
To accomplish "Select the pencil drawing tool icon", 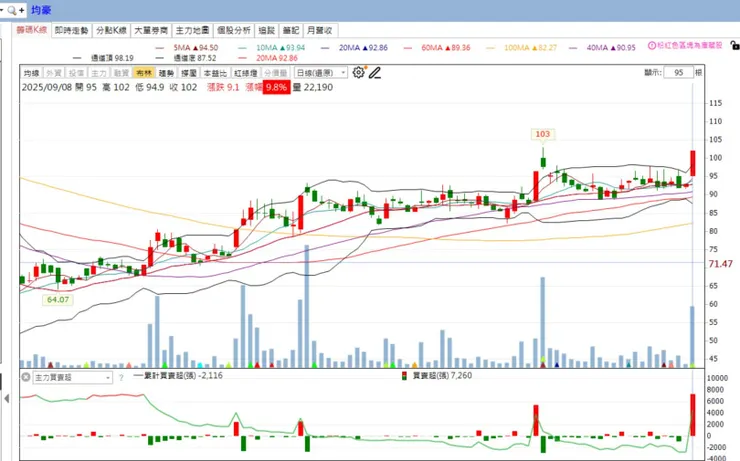I will coord(375,73).
